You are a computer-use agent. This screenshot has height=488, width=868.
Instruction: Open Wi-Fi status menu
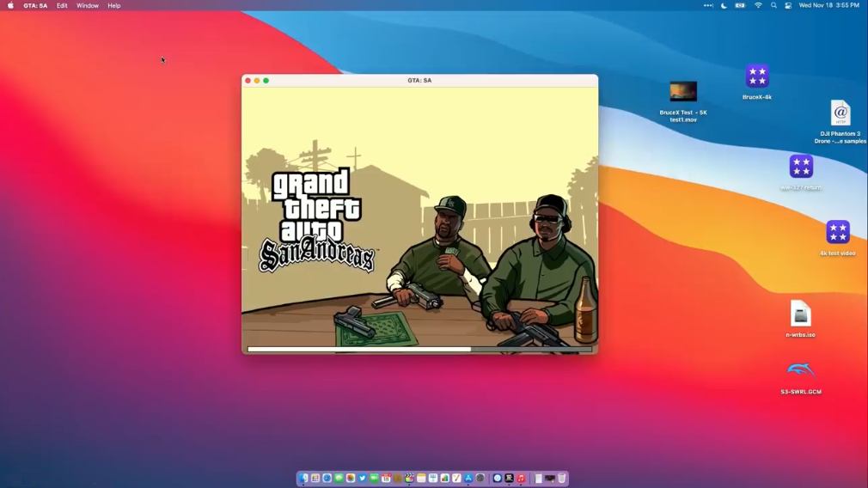point(758,5)
